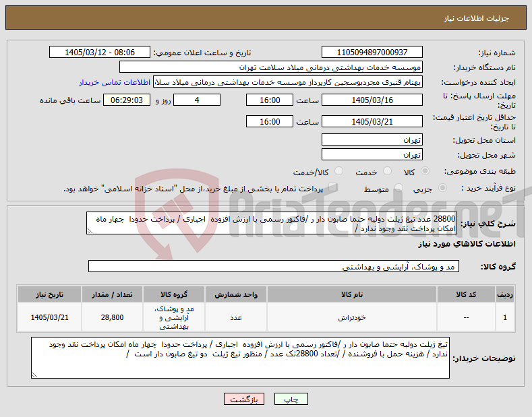Click the resize grip of توضیحات خریدار box
532x417 pixels.
(34, 375)
